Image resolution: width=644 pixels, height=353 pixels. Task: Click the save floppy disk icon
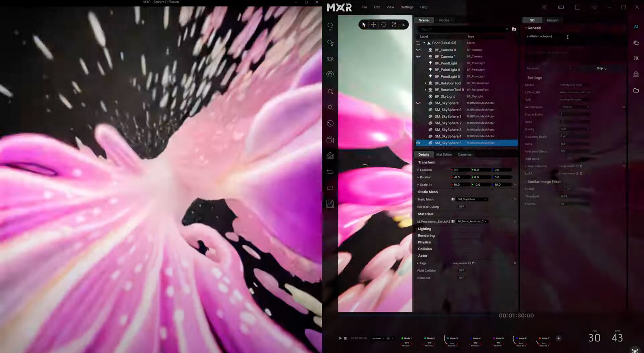click(x=330, y=204)
